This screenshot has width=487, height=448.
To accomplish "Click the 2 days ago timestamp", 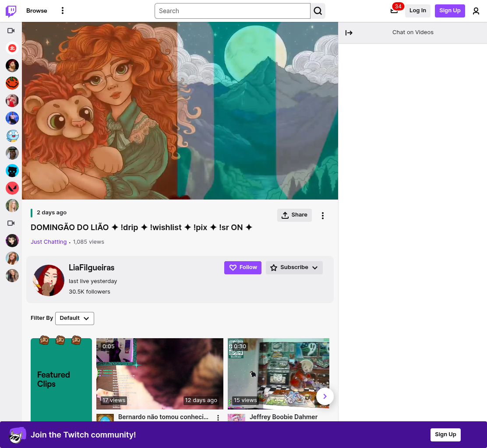I will point(52,213).
